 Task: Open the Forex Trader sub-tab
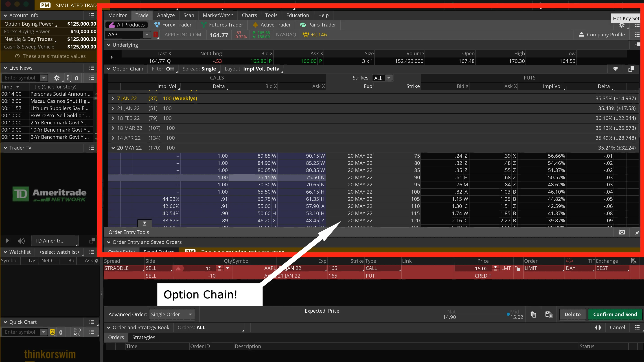[173, 25]
